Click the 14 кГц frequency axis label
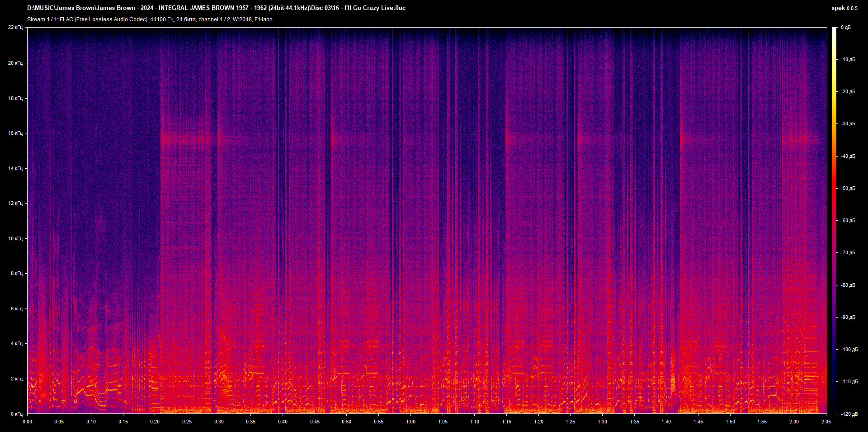Viewport: 868px width, 432px height. point(15,168)
